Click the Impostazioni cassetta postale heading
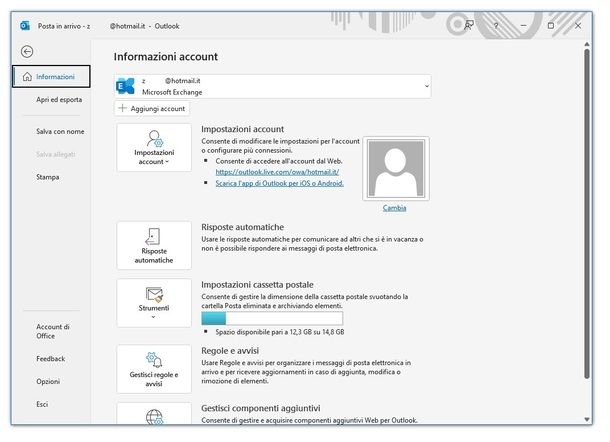Screen dimensions: 610x442 click(257, 284)
